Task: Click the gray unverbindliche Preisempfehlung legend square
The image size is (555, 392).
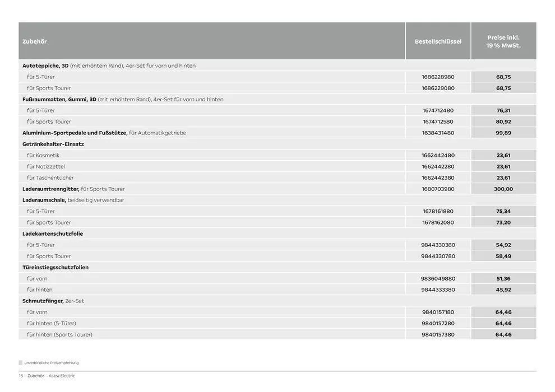Action: [21, 362]
